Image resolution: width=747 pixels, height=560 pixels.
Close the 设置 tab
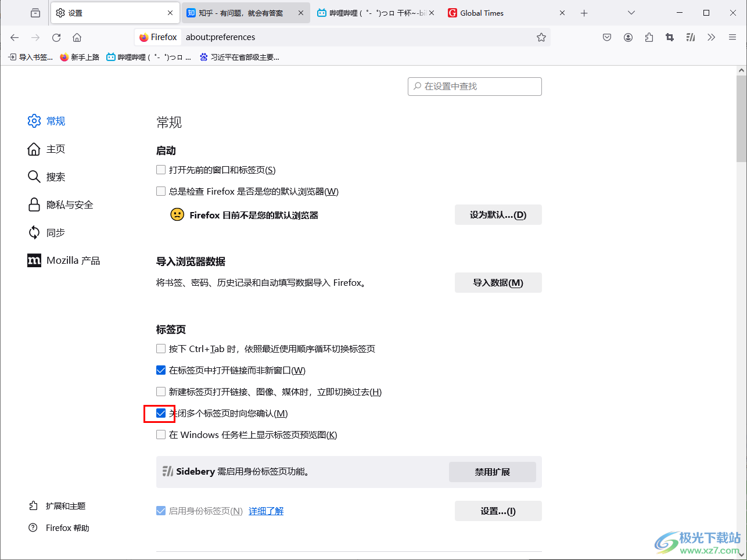coord(170,13)
